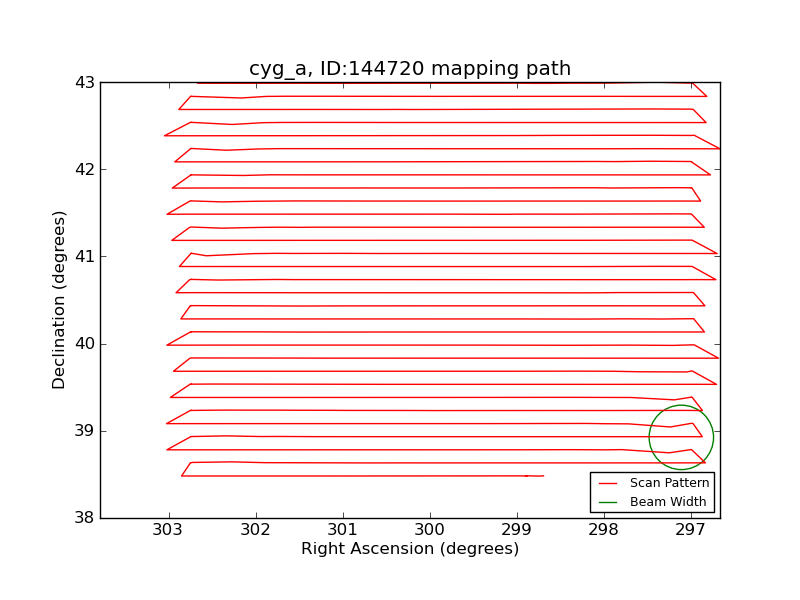
Task: Click the y-axis tick label 41
Action: coord(84,257)
